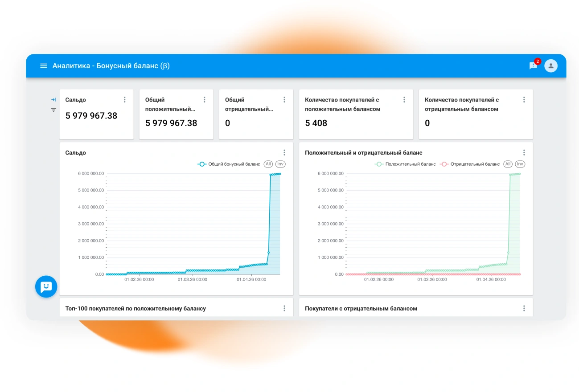Image resolution: width=579 pixels, height=392 pixels.
Task: Expand menu of Сальдо chart panel
Action: 284,153
